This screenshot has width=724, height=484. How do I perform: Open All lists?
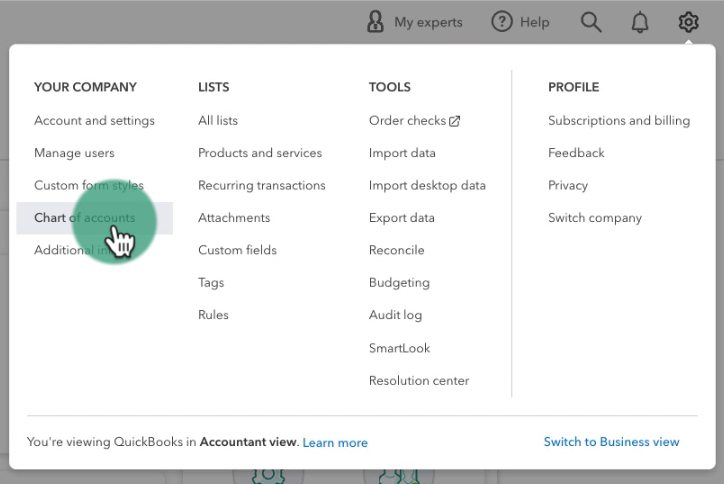tap(218, 121)
